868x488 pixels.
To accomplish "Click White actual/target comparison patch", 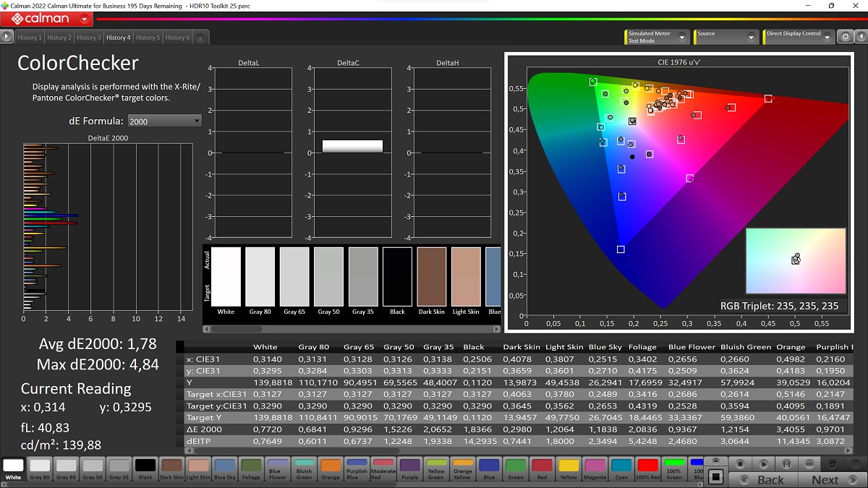I will tap(226, 276).
